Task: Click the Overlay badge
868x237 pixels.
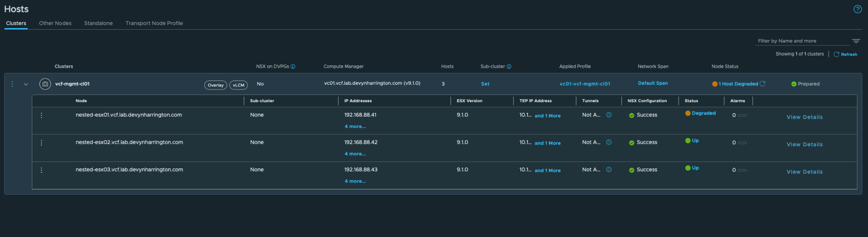Action: (x=215, y=85)
